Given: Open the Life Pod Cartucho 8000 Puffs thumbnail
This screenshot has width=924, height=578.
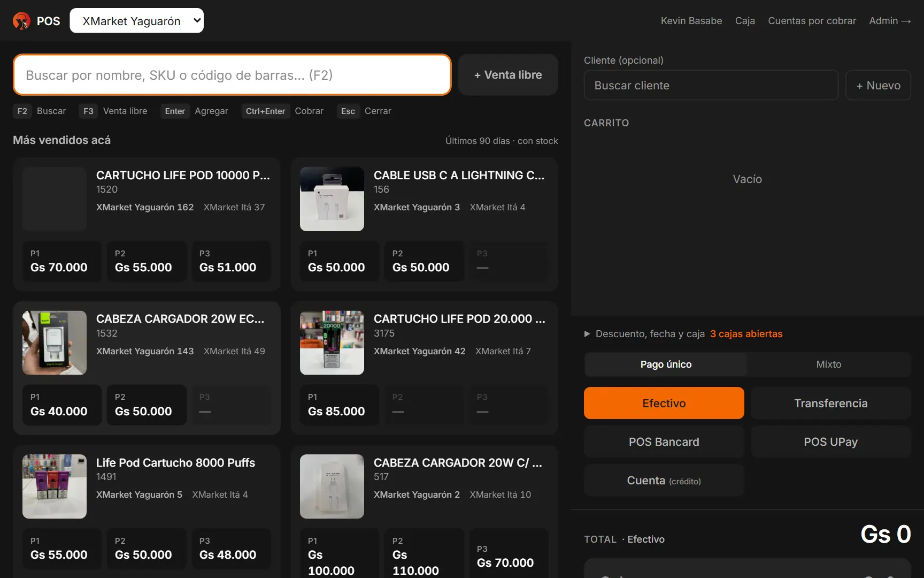Looking at the screenshot, I should tap(55, 486).
